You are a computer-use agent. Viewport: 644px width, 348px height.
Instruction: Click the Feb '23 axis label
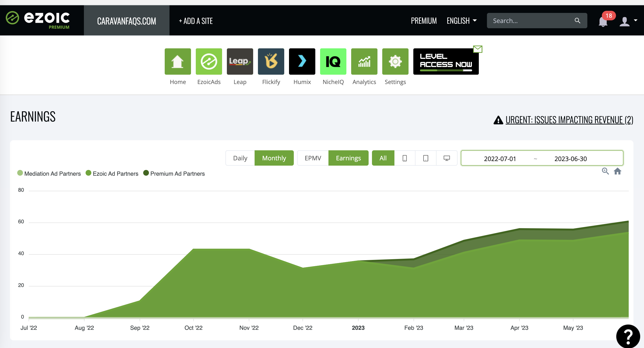[x=414, y=328]
